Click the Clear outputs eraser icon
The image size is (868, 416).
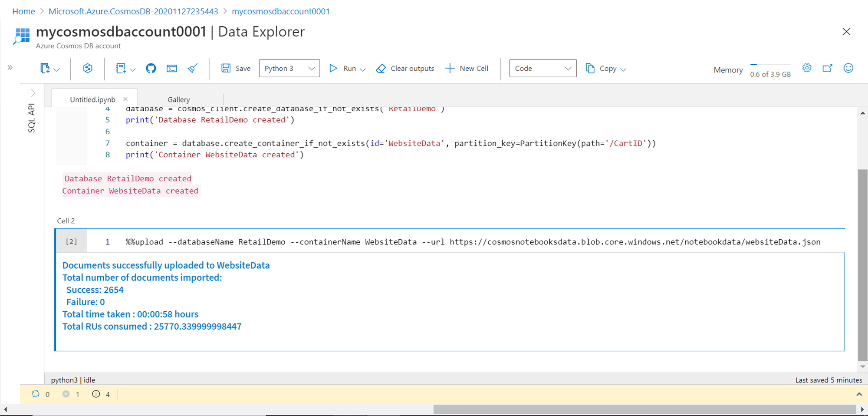381,68
